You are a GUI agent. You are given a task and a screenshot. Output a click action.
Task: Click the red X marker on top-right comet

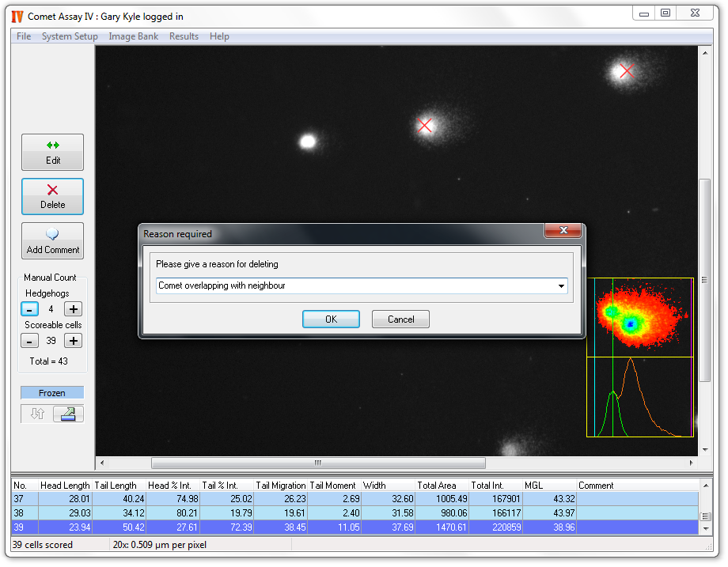point(627,71)
